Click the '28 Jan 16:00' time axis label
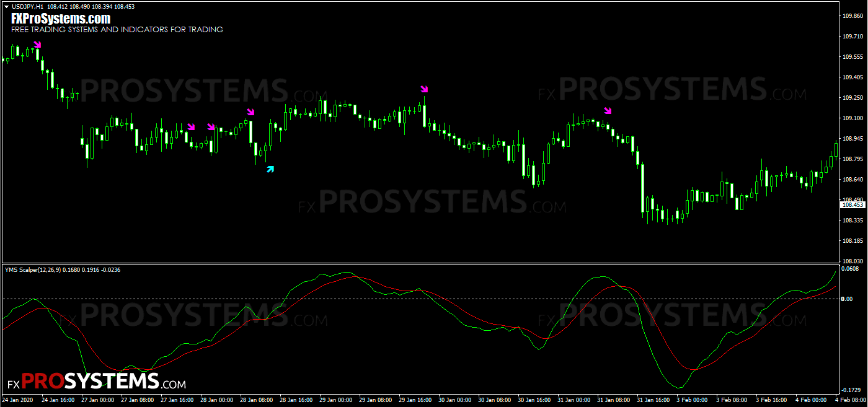The height and width of the screenshot is (407, 868). pyautogui.click(x=296, y=400)
